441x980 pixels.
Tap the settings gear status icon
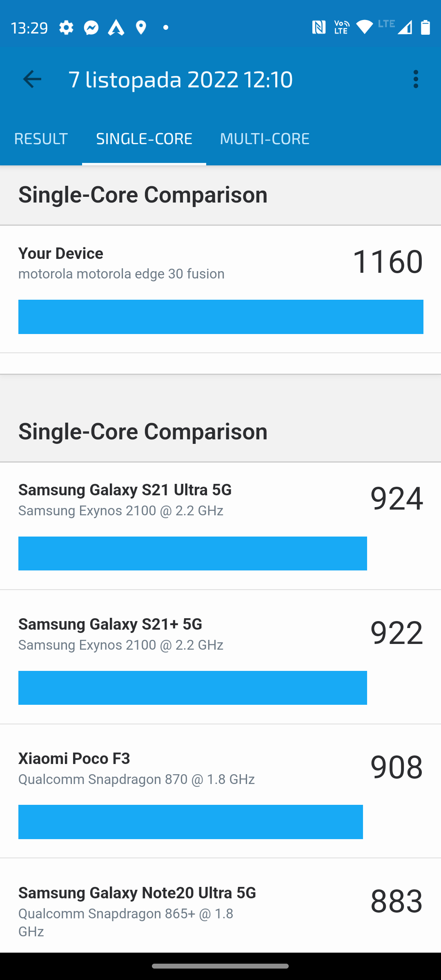click(66, 28)
